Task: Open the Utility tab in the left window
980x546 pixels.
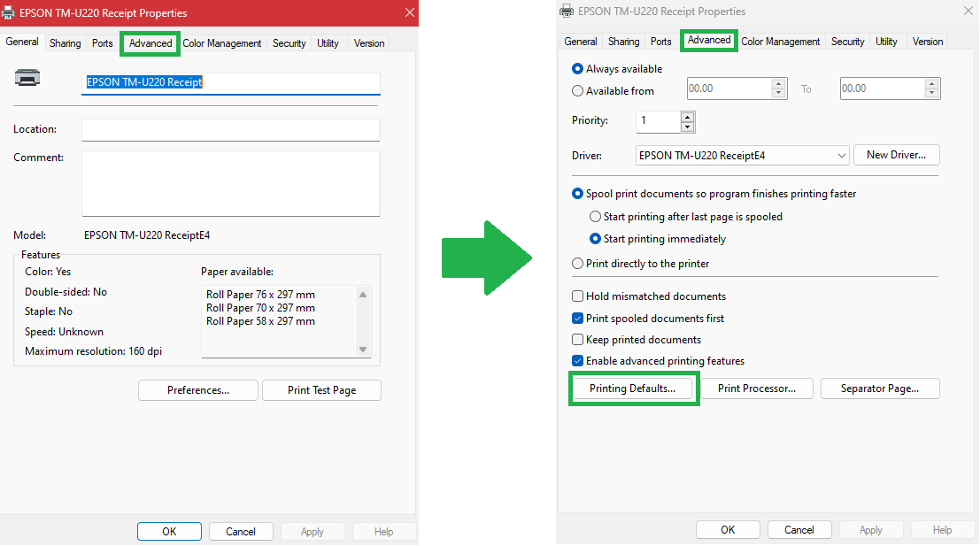Action: tap(328, 43)
